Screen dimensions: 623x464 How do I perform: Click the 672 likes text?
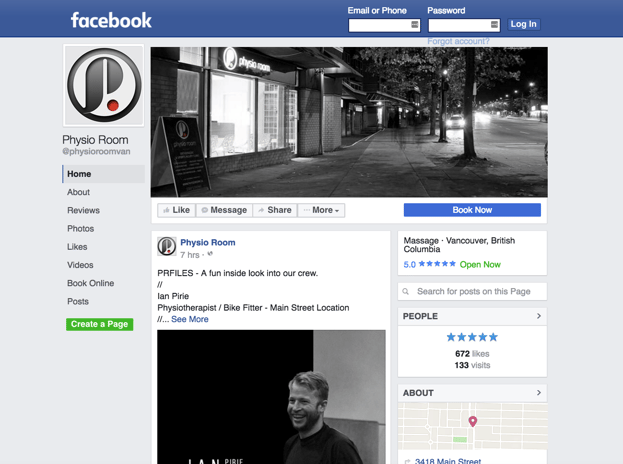coord(472,354)
